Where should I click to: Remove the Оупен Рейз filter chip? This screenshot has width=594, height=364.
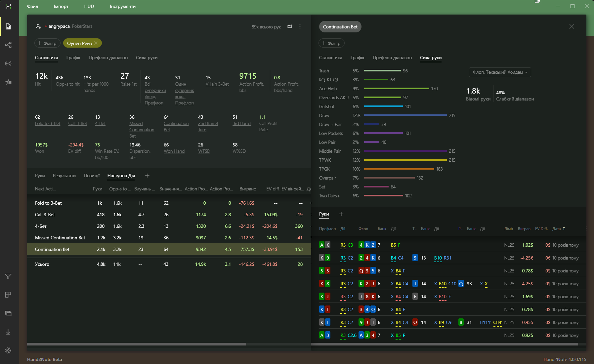pyautogui.click(x=96, y=43)
